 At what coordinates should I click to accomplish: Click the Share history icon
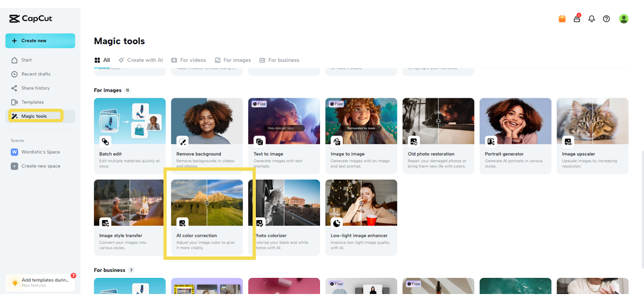[x=15, y=88]
